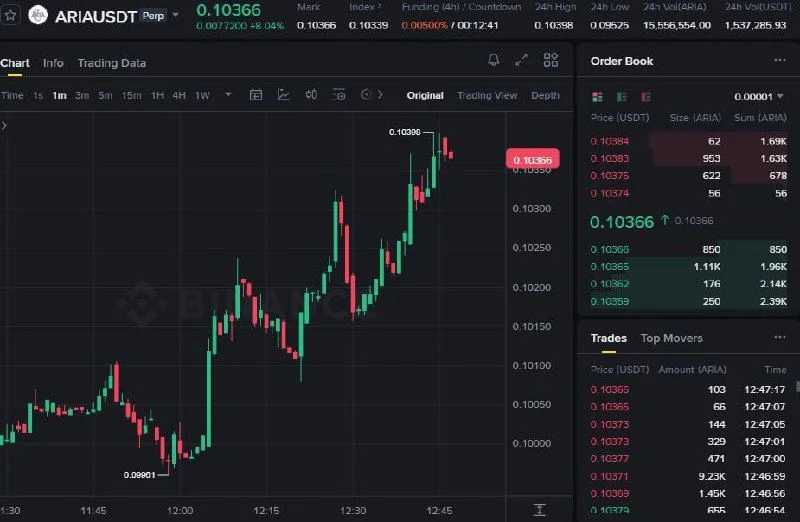The image size is (800, 522).
Task: Open the Trading Data tab
Action: click(x=112, y=63)
